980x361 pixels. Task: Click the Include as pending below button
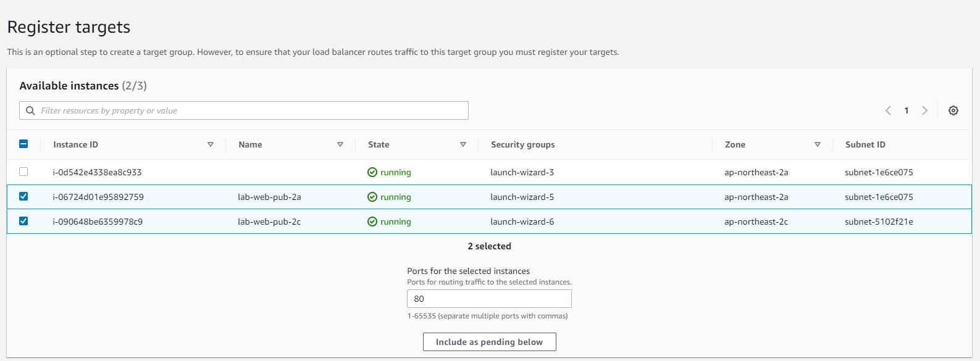coord(489,342)
